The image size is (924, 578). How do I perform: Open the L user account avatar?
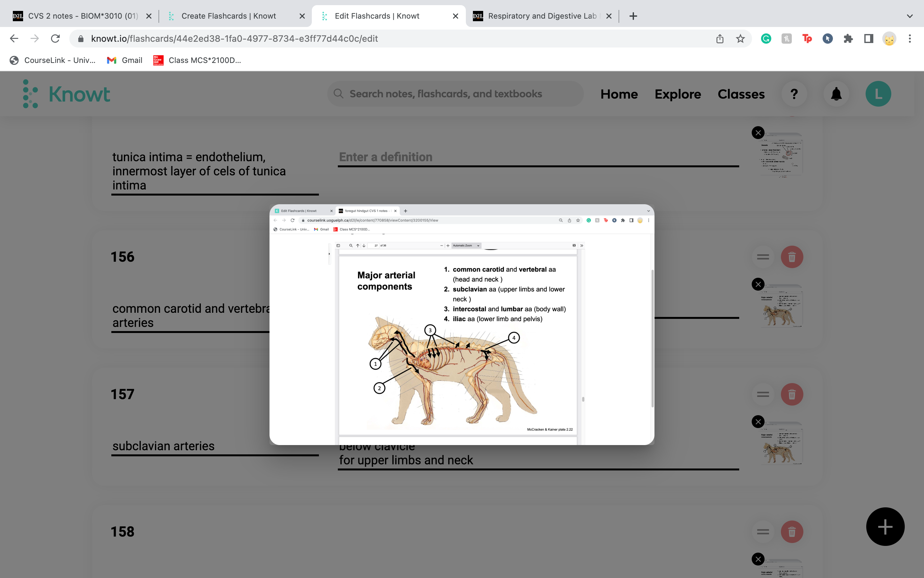pyautogui.click(x=878, y=94)
